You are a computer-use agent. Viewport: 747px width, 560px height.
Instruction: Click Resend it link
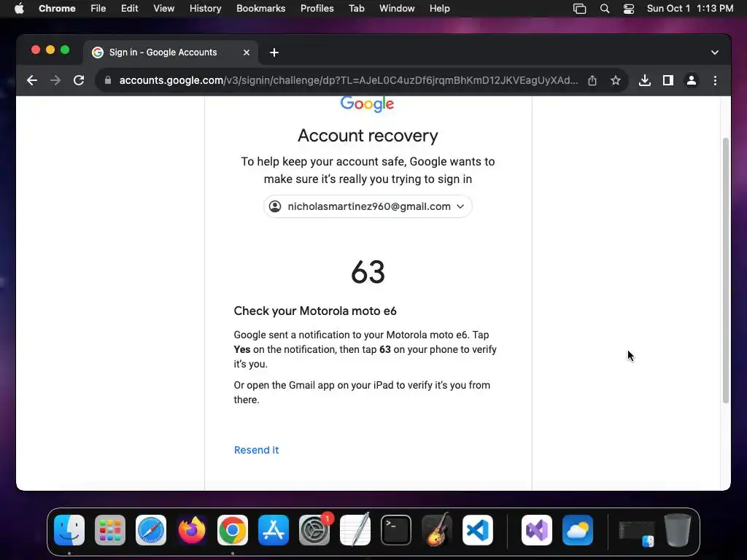(256, 450)
